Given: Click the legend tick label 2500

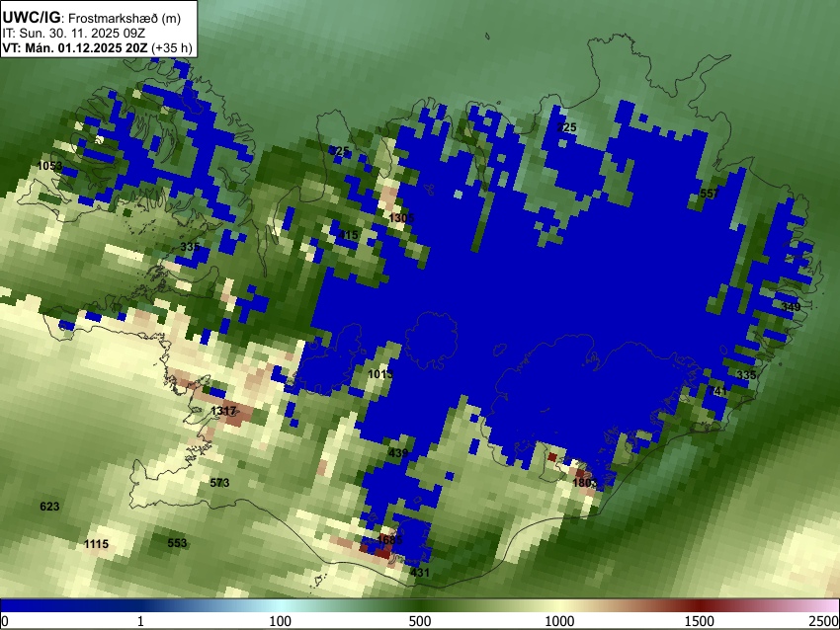Looking at the screenshot, I should pyautogui.click(x=824, y=621).
